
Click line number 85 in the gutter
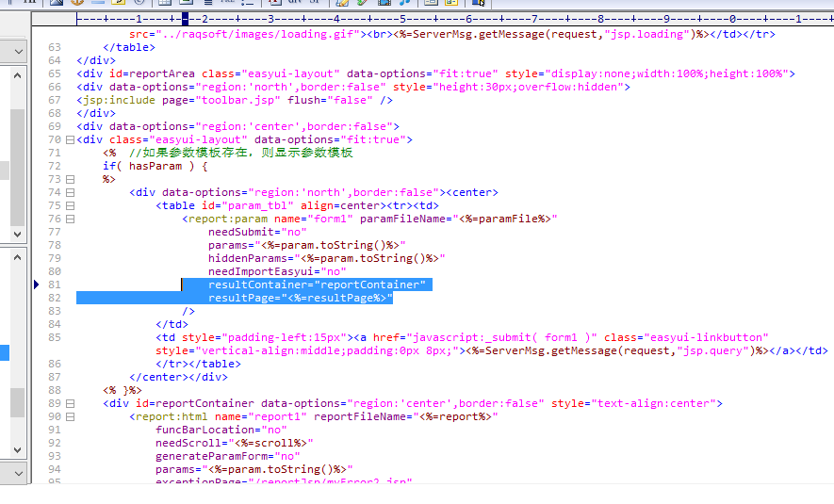tap(54, 337)
